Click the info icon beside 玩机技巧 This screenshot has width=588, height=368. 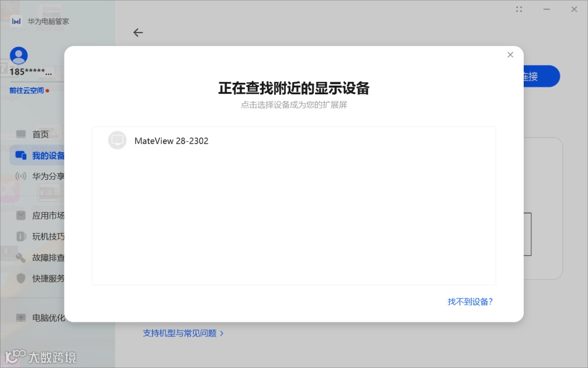click(21, 237)
